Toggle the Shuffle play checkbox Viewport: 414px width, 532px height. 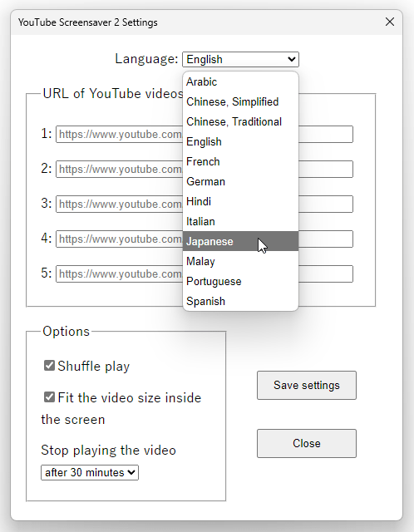[49, 366]
